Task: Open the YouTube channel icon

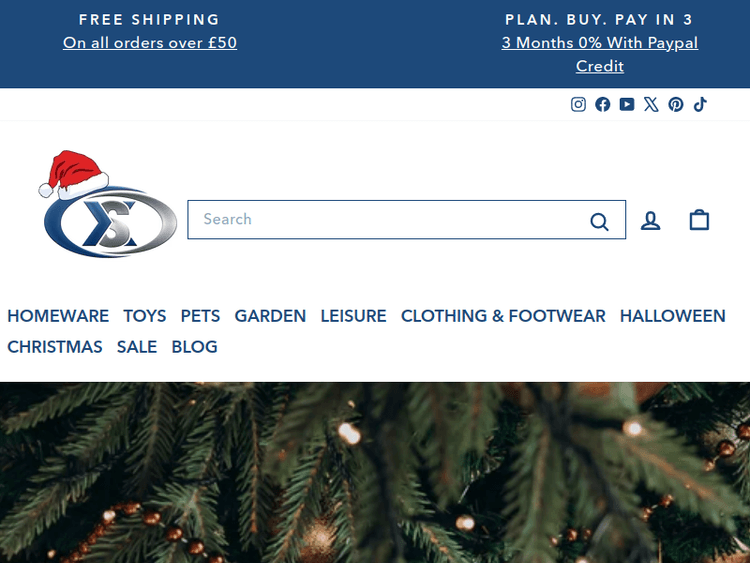Action: coord(627,105)
